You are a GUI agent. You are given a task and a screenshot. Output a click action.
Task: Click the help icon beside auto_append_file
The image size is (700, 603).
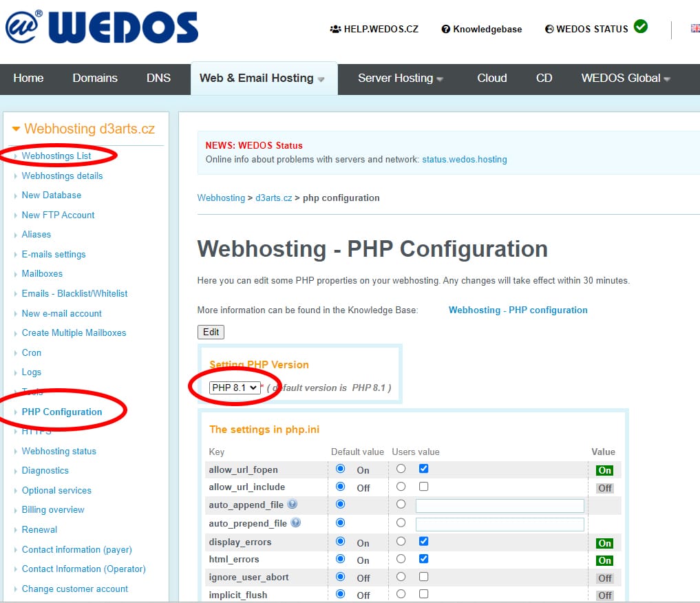[293, 505]
